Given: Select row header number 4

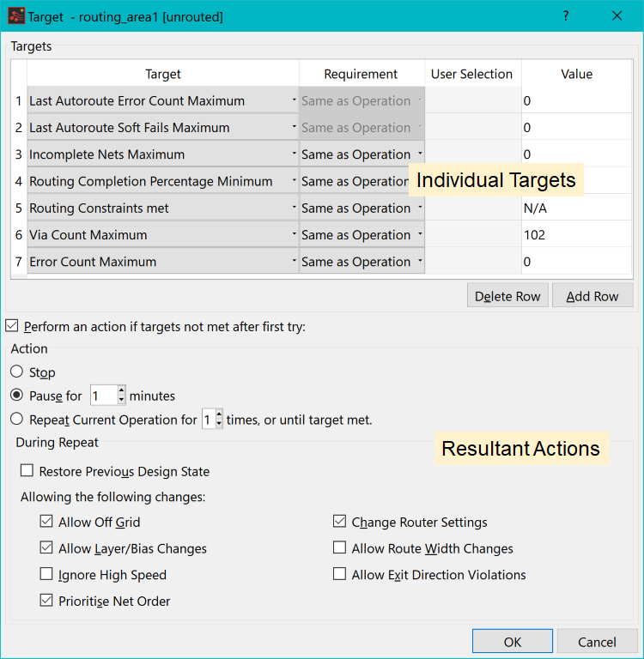Looking at the screenshot, I should (x=19, y=181).
